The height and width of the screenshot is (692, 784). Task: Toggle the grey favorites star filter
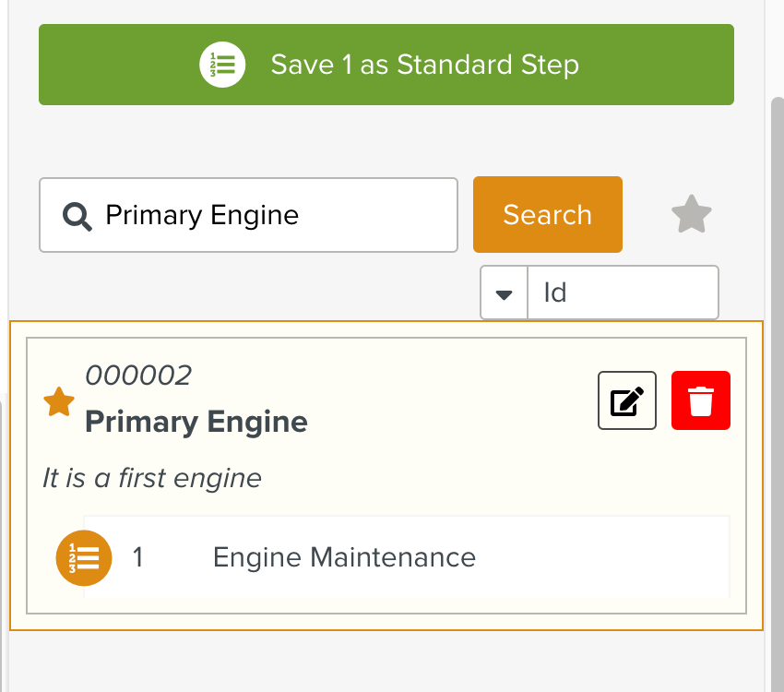click(x=692, y=215)
